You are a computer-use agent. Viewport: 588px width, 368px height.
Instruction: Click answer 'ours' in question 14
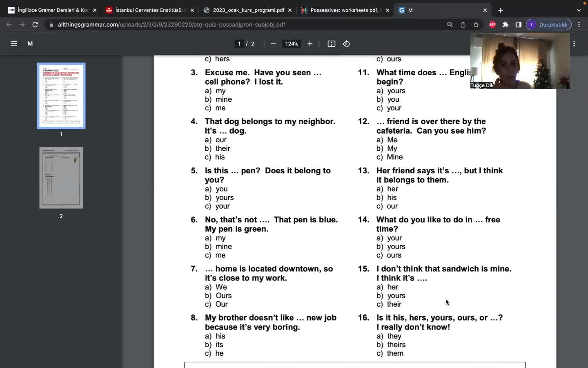click(x=394, y=255)
